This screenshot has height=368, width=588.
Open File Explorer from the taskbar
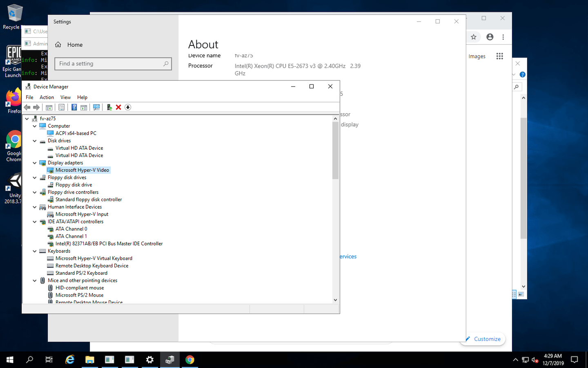pos(90,360)
